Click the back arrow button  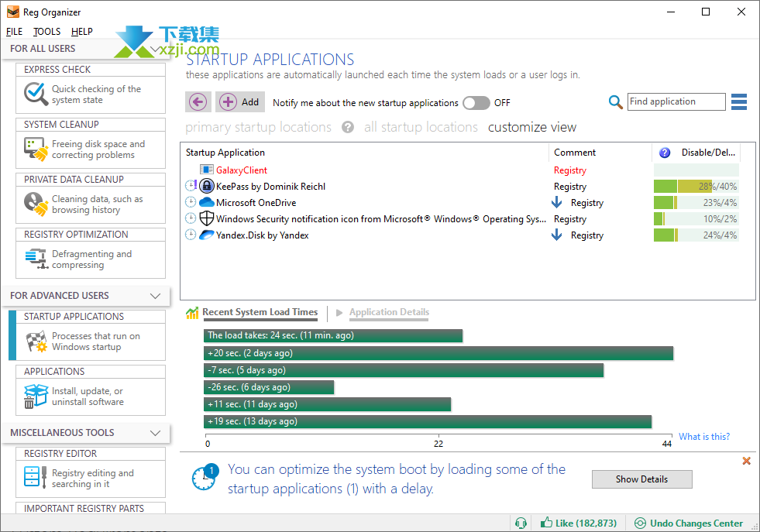point(198,101)
